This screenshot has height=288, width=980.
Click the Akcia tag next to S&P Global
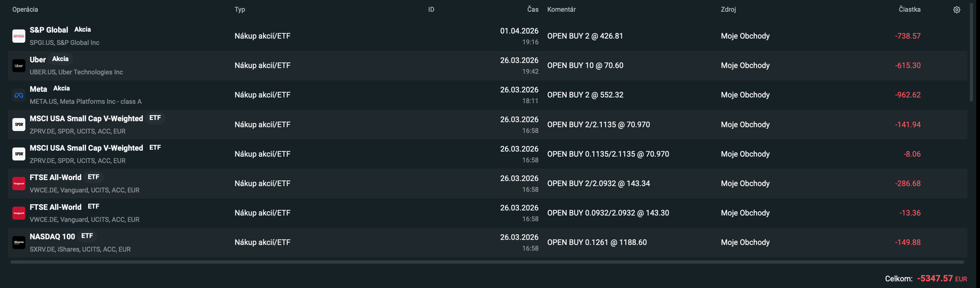(83, 30)
